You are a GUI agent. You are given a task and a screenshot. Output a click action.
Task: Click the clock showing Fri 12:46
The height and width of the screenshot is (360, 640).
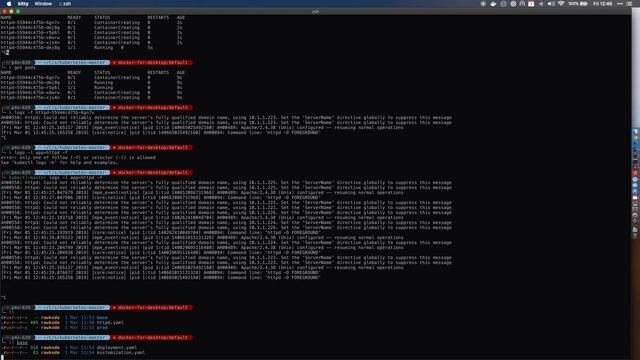tap(603, 4)
